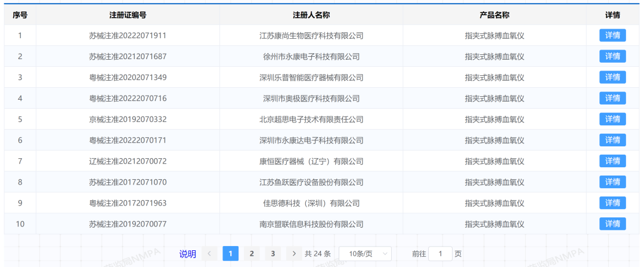
Task: Select registration number 粤械注准20202071349
Action: 128,78
